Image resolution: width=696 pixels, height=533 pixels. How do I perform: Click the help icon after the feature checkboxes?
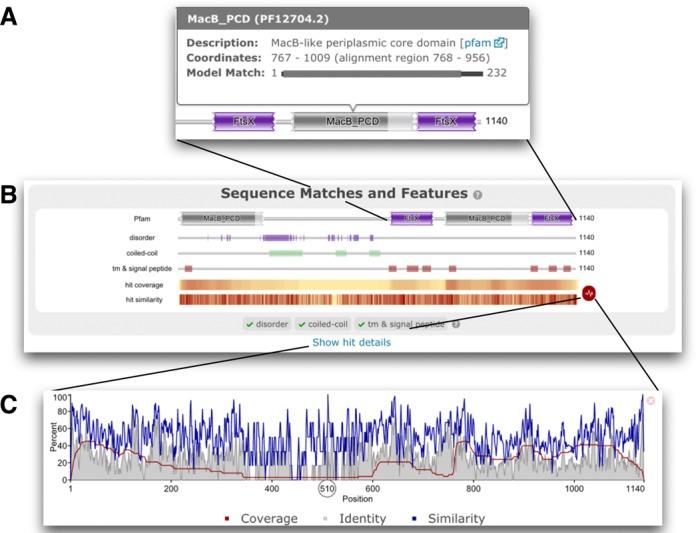[x=456, y=324]
